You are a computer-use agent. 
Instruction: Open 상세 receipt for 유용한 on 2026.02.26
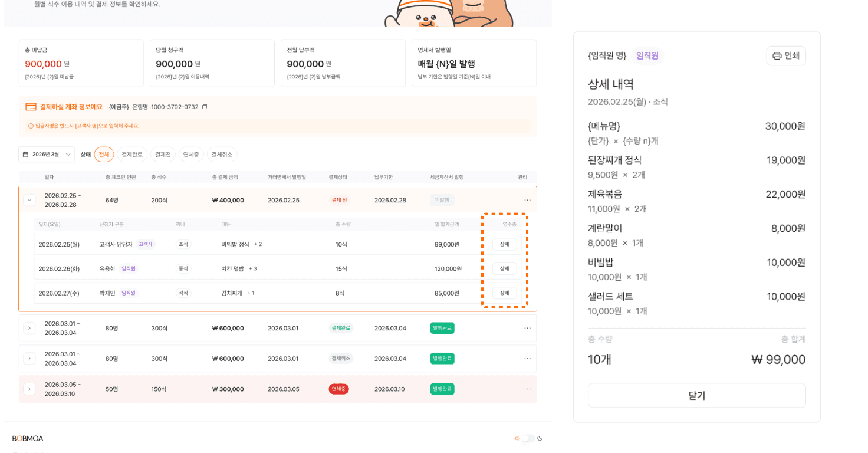[504, 268]
